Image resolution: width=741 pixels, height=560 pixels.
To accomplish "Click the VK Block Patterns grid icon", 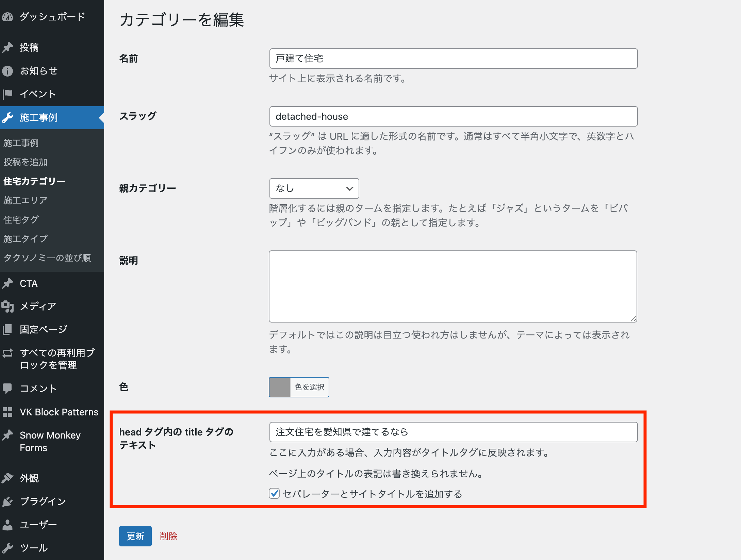I will 7,412.
